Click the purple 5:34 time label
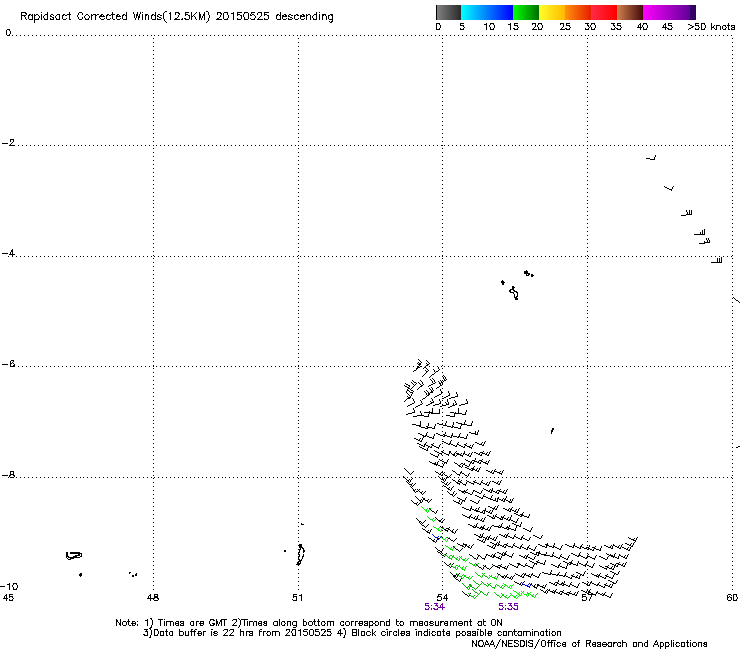The height and width of the screenshot is (650, 740). click(x=434, y=607)
